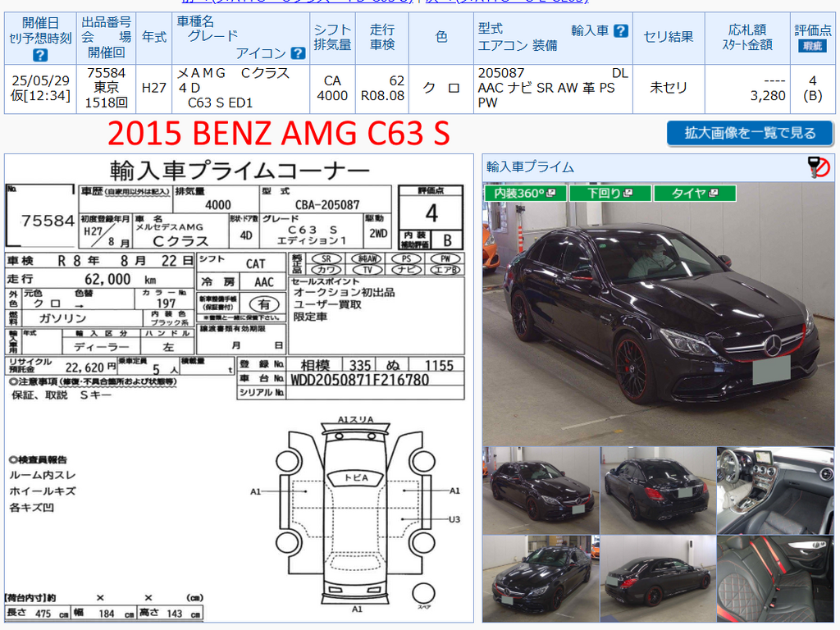The image size is (840, 630).
Task: Open the 下回り underbody view
Action: click(x=610, y=194)
